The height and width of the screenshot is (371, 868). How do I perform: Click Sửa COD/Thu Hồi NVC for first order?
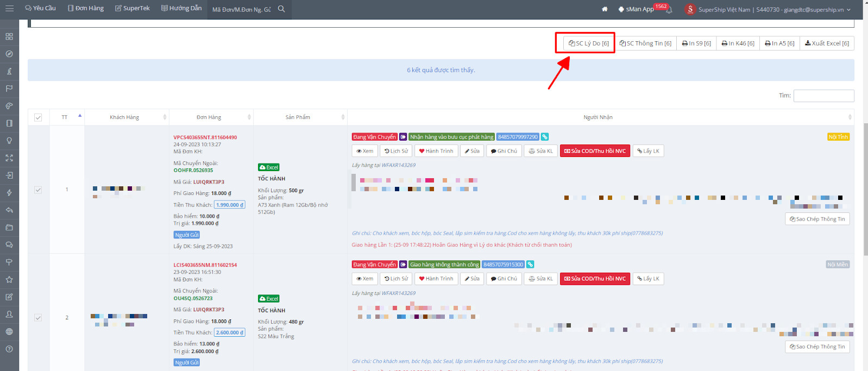pos(595,151)
